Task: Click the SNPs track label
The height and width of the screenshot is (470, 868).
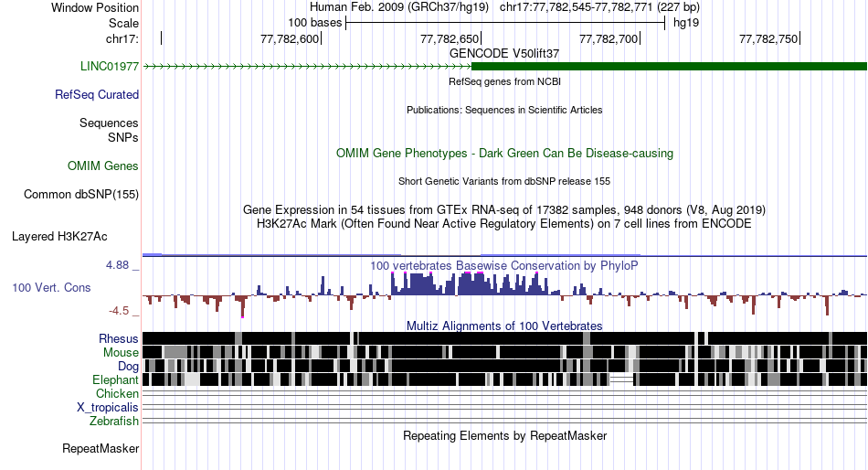Action: pos(123,137)
